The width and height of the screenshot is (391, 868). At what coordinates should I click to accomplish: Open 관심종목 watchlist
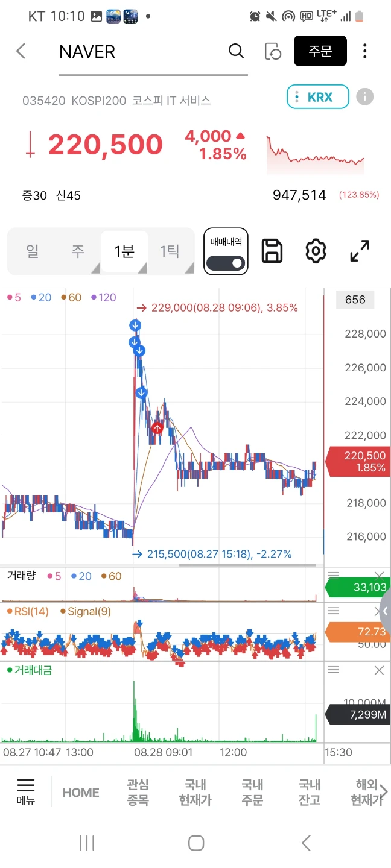(x=138, y=793)
